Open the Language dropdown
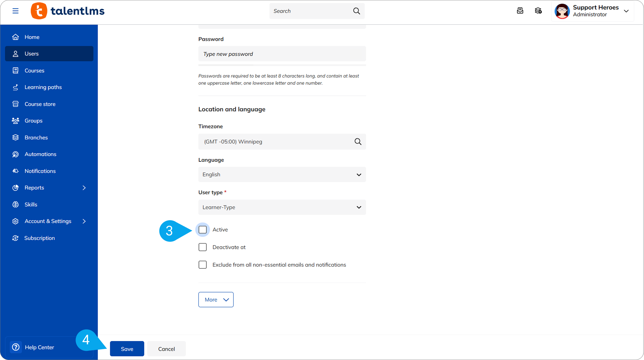The height and width of the screenshot is (360, 644). pos(282,174)
